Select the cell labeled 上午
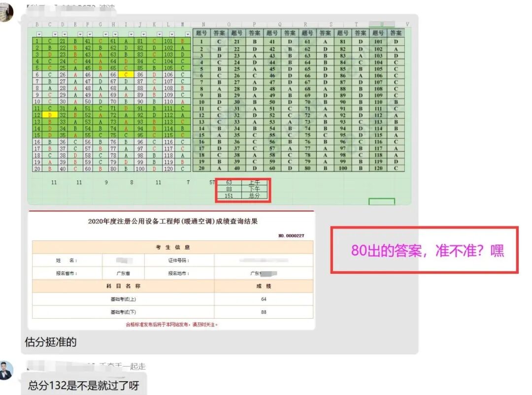This screenshot has height=395, width=532. click(255, 183)
